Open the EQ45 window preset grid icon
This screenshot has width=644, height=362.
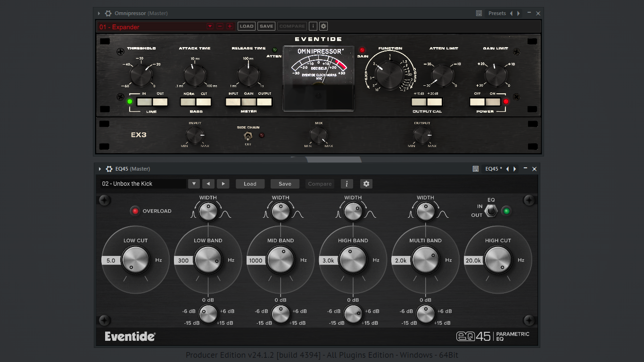[476, 169]
